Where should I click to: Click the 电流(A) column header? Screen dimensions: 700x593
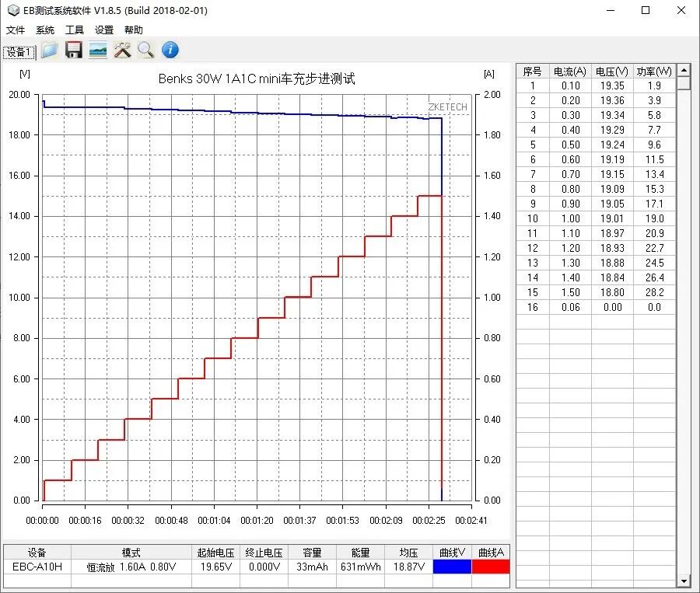click(x=570, y=72)
